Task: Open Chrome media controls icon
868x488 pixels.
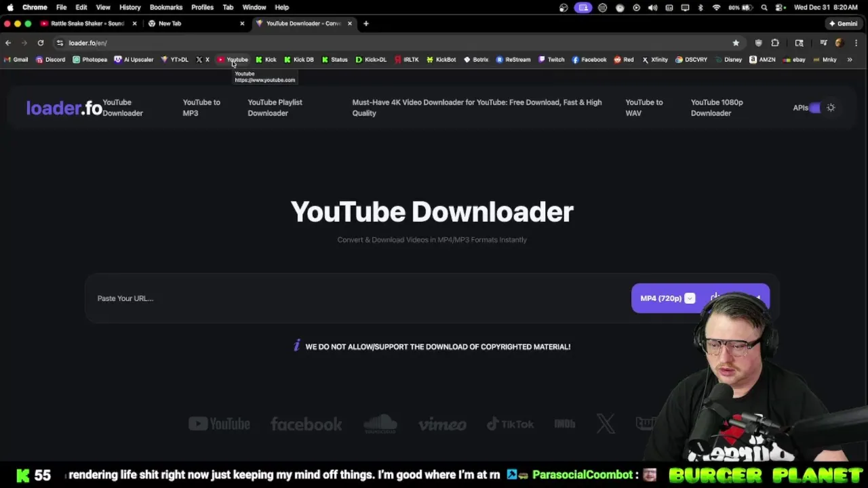Action: click(x=823, y=43)
